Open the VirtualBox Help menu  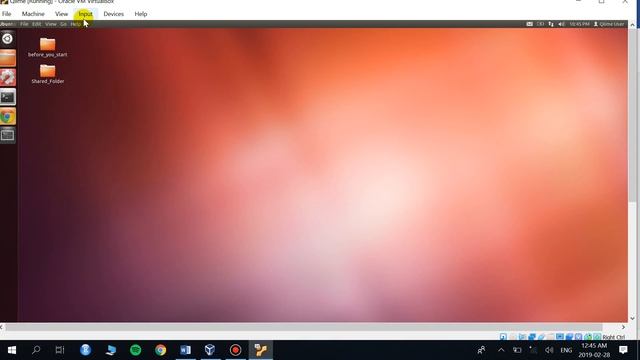point(141,14)
